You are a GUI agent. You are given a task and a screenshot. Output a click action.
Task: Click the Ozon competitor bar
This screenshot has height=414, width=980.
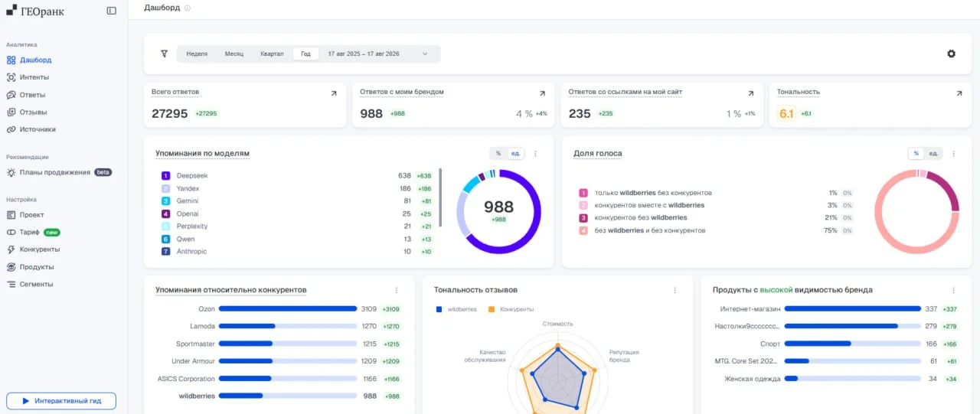coord(288,309)
